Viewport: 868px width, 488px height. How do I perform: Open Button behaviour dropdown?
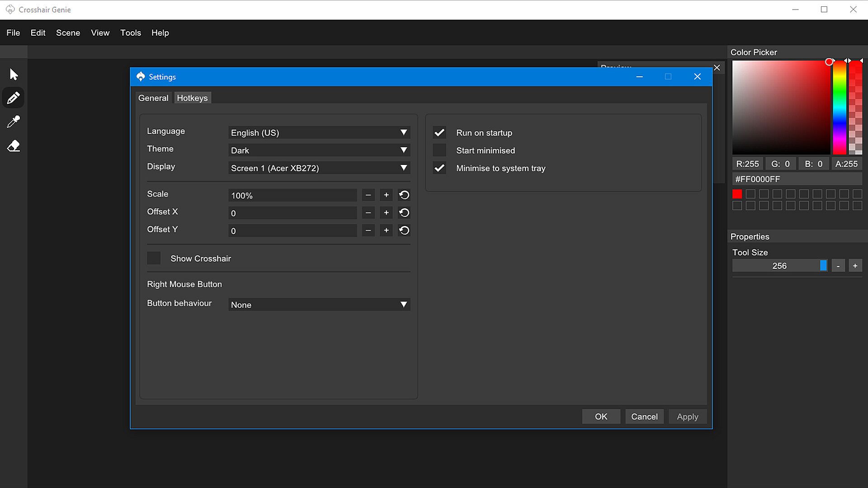coord(319,305)
